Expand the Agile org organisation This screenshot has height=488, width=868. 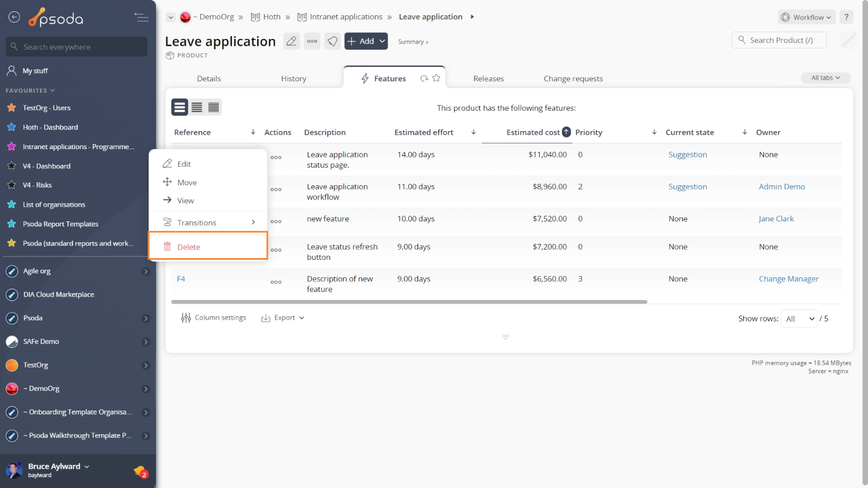click(x=146, y=272)
